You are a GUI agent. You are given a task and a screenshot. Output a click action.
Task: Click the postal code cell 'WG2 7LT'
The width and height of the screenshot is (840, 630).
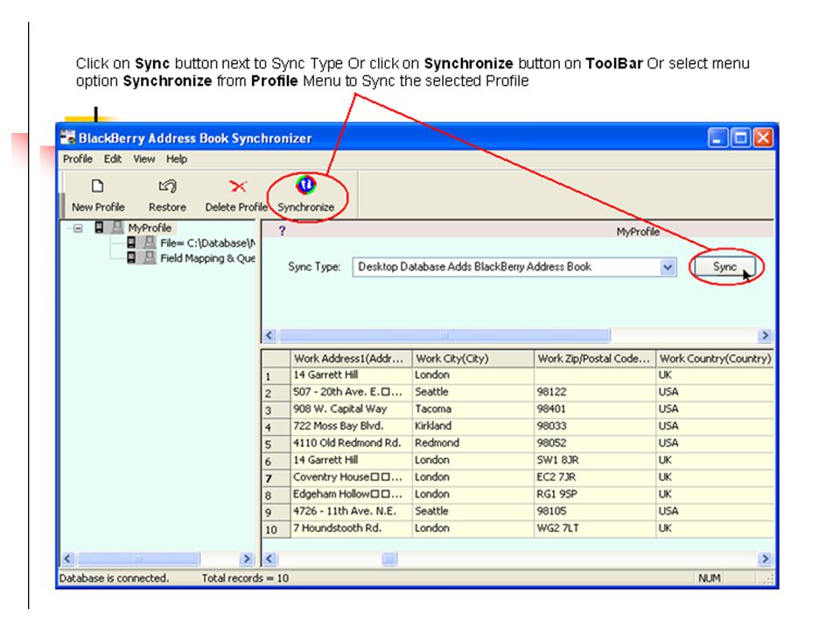click(595, 528)
